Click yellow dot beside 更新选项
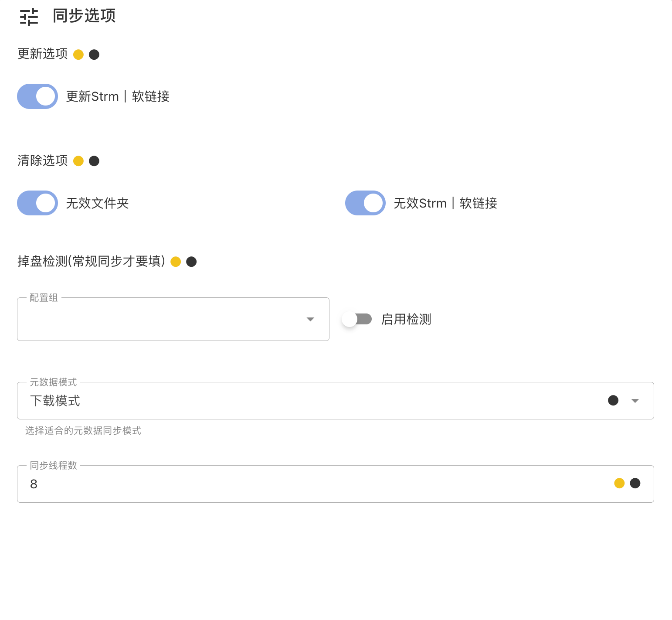The width and height of the screenshot is (672, 620). pos(78,55)
